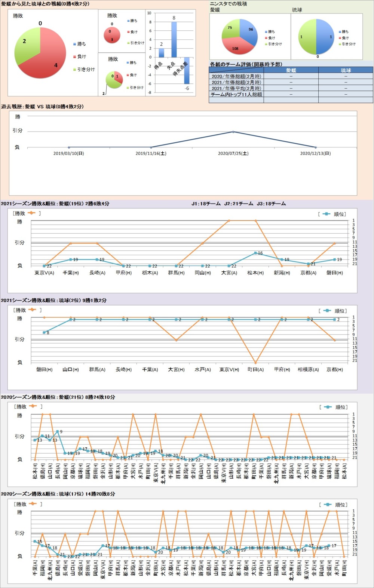This screenshot has width=374, height=588.
Task: Click the rank 16 marker at 松本(H) in the 2021 愛媛 chart
Action: coord(255,253)
